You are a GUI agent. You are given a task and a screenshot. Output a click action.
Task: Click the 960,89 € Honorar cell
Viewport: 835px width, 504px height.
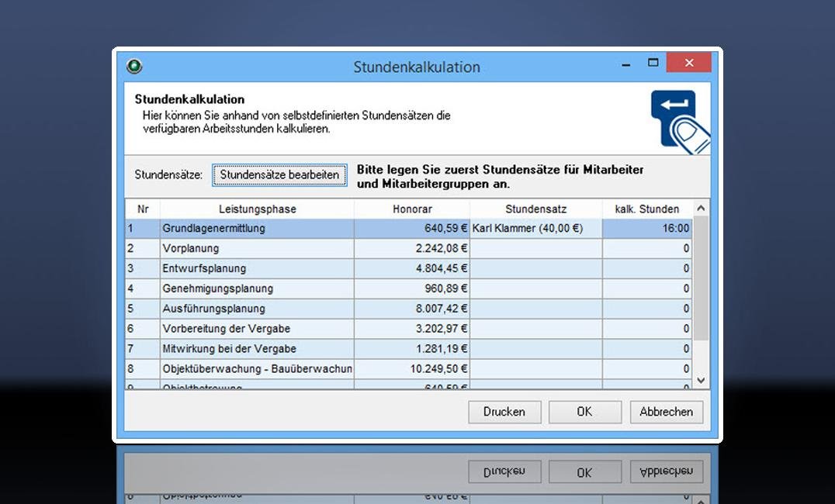412,289
